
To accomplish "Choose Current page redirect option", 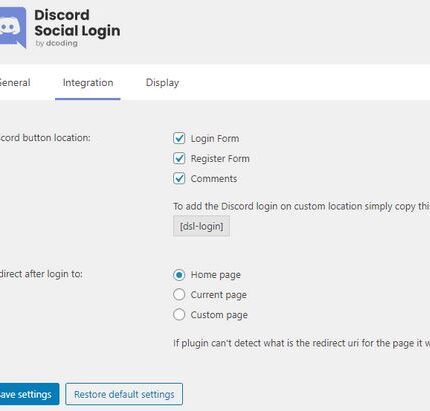I will tap(179, 294).
